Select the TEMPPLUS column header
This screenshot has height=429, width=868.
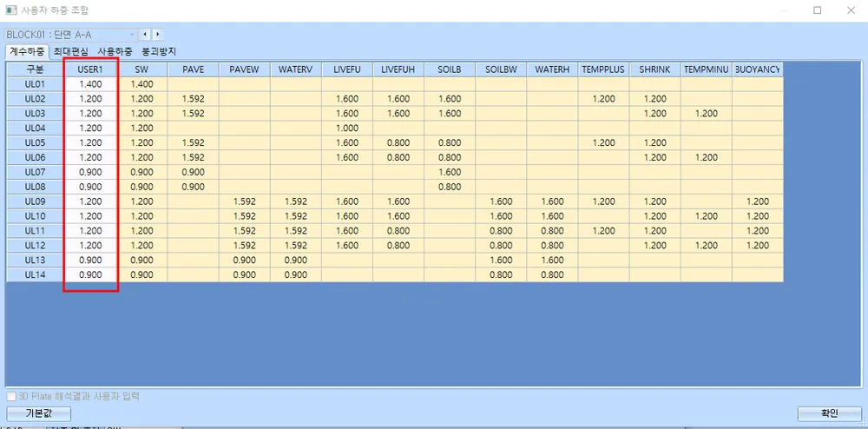tap(603, 69)
